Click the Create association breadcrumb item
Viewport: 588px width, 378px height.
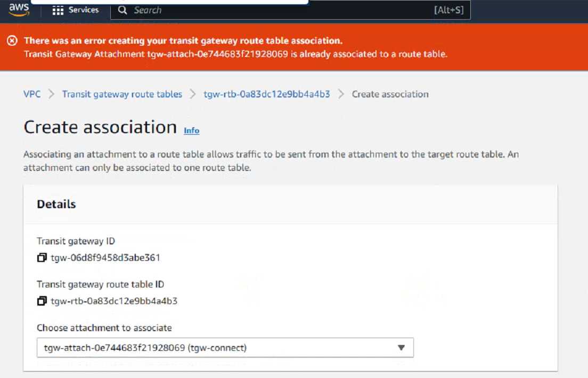tap(390, 94)
